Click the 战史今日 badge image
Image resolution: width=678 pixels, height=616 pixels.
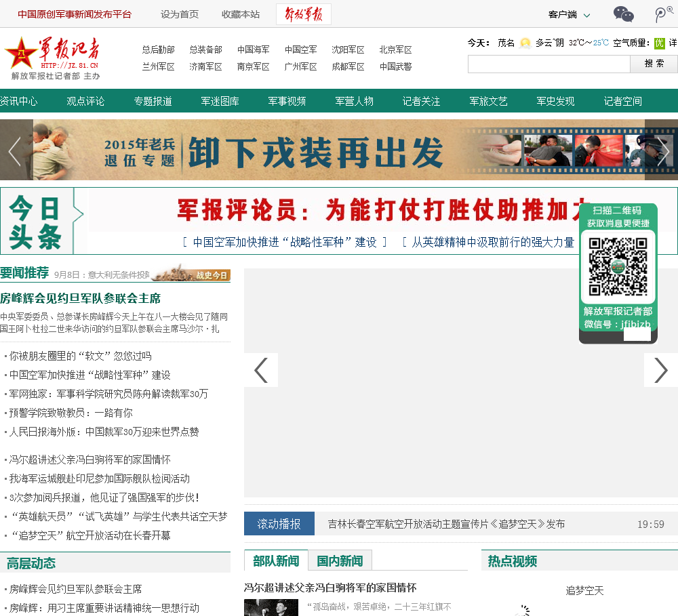(x=191, y=273)
